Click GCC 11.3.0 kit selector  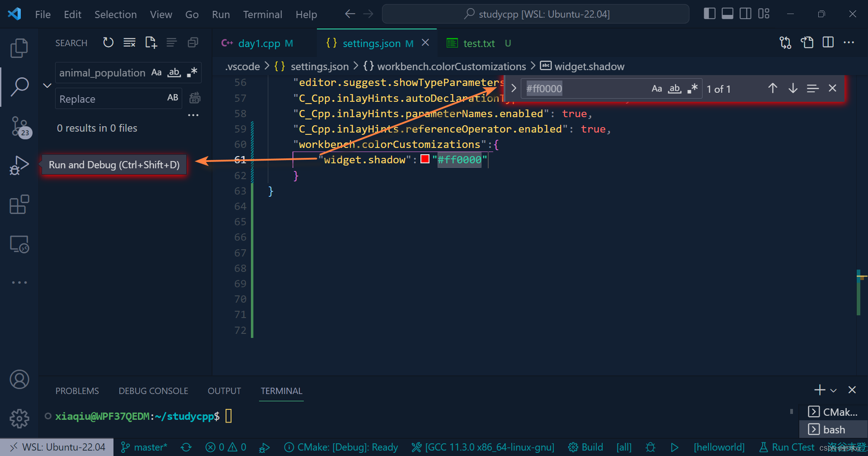coord(483,447)
